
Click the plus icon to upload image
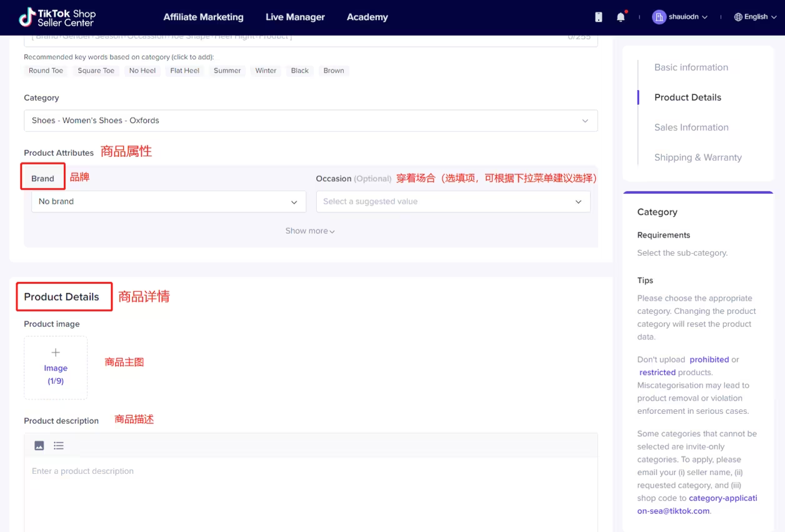pyautogui.click(x=56, y=353)
